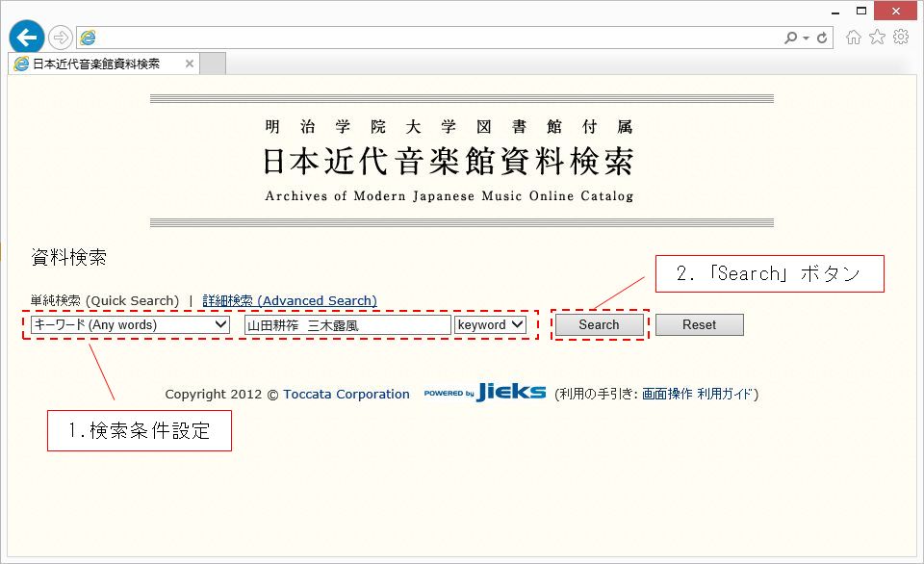Screen dimensions: 924x564
Task: Open the Home page icon
Action: point(853,38)
